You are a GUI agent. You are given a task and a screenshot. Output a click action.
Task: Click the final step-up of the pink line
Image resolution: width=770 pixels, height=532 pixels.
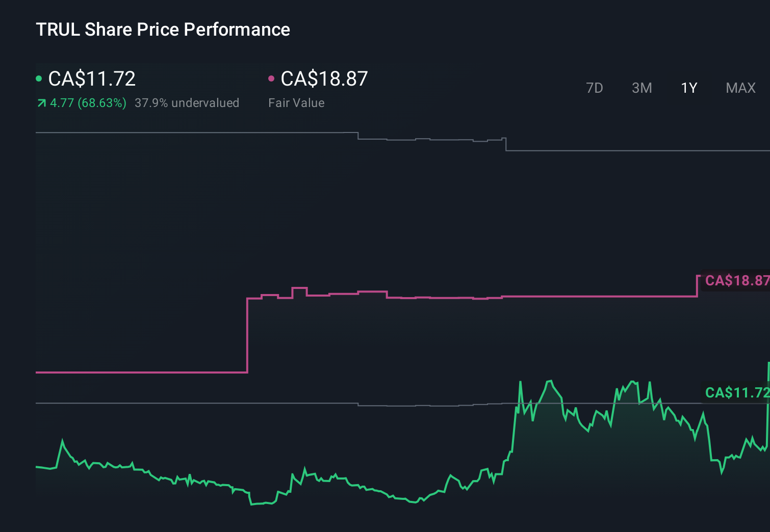tap(697, 286)
